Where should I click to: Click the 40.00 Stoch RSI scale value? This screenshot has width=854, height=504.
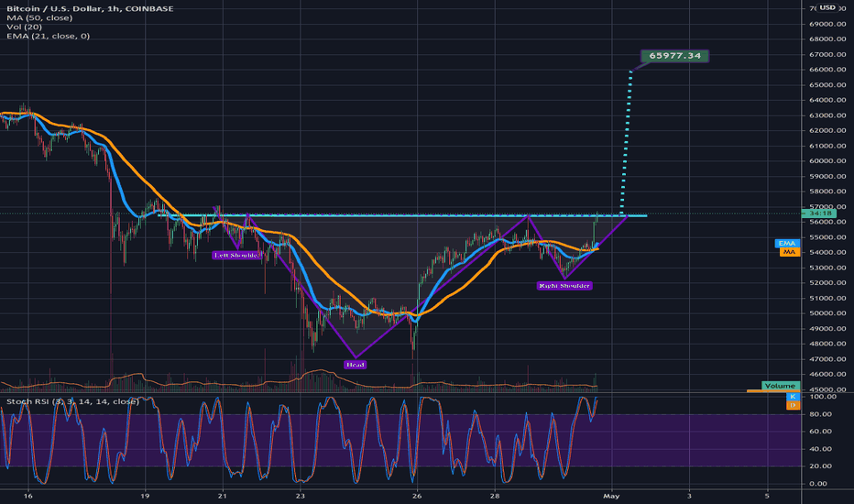pos(821,449)
